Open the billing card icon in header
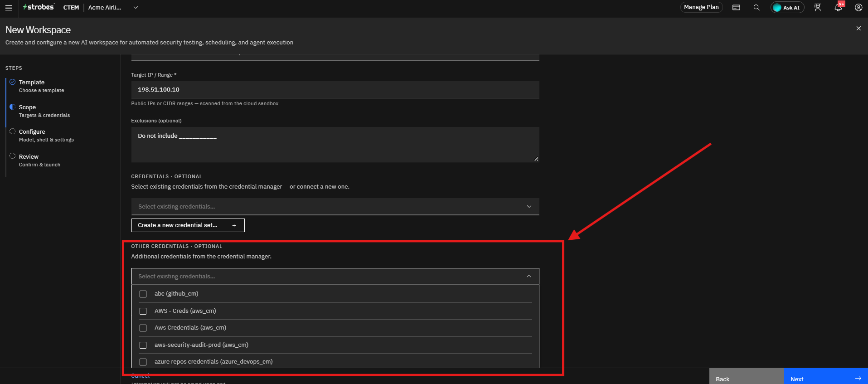The height and width of the screenshot is (384, 868). click(736, 8)
